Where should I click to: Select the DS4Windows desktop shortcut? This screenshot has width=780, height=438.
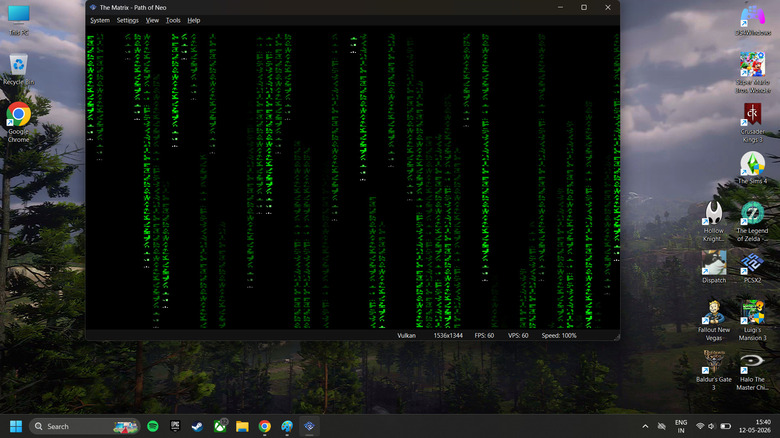[x=753, y=20]
